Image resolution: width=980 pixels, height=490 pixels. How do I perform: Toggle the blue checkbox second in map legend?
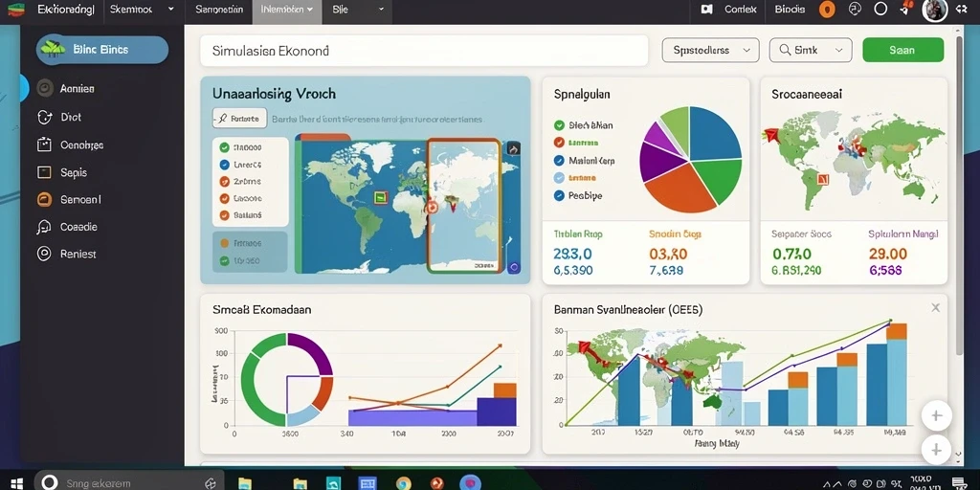[x=224, y=165]
